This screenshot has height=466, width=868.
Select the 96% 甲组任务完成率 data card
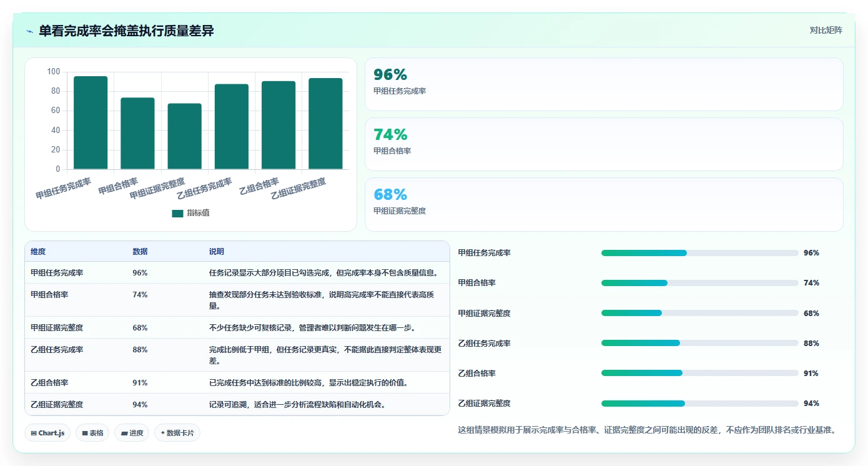[x=604, y=84]
